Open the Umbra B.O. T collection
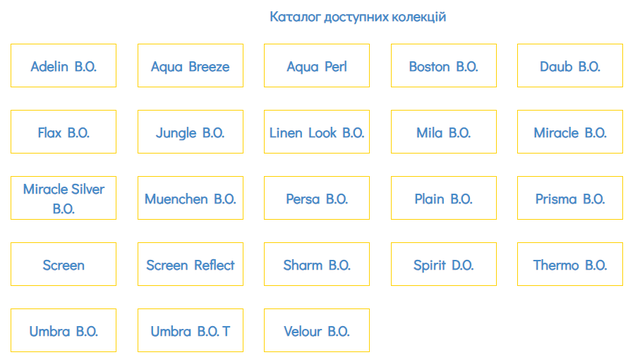640x362 pixels. [x=191, y=330]
